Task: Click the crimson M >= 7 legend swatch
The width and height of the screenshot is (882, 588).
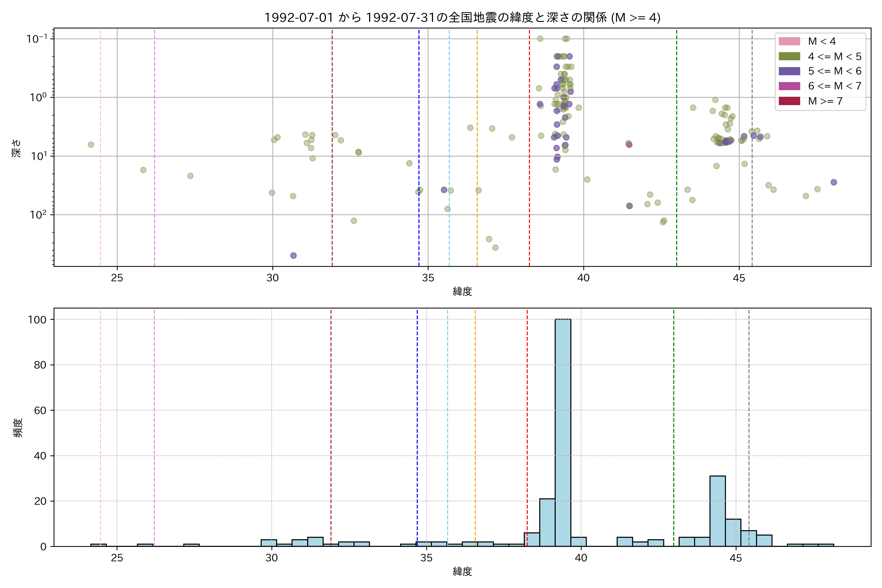Action: (x=789, y=101)
